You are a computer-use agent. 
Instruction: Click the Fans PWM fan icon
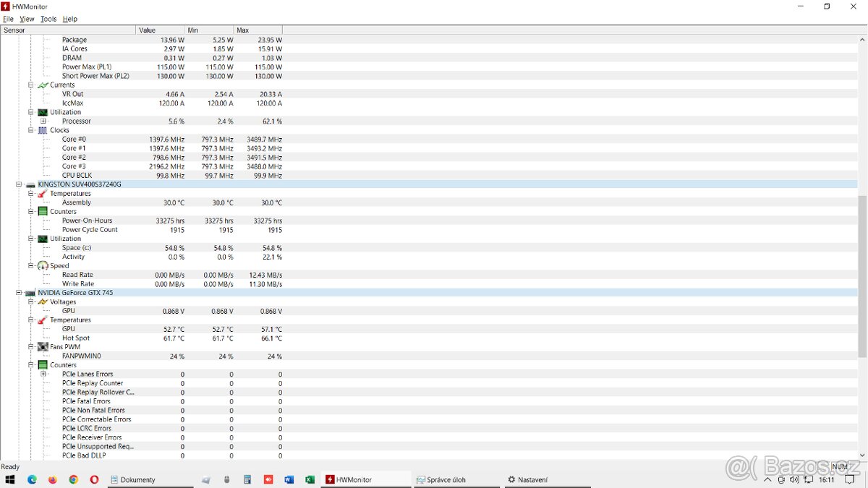(x=43, y=347)
